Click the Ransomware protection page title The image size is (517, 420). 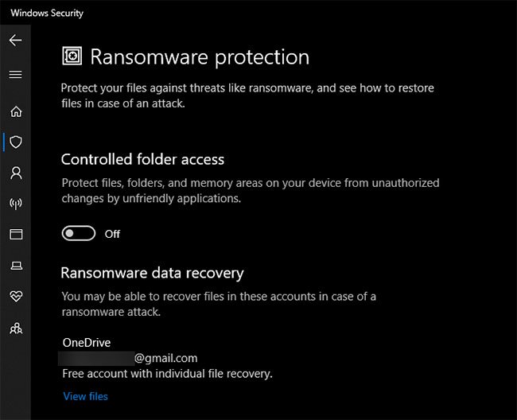tap(200, 57)
